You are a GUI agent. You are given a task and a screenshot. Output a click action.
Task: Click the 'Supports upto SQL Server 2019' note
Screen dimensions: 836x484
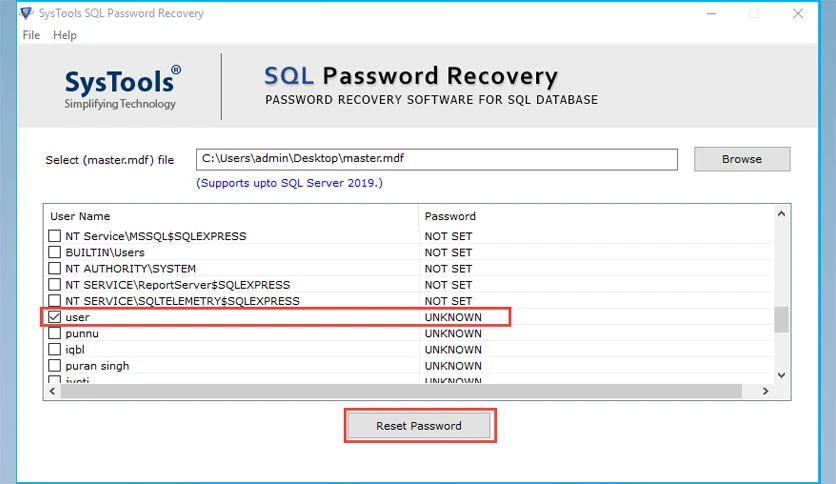click(290, 183)
